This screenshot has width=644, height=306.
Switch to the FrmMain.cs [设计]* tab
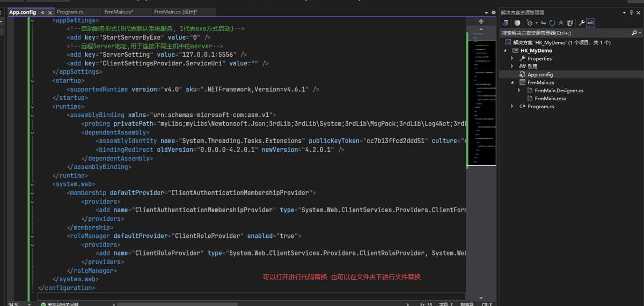coord(175,12)
